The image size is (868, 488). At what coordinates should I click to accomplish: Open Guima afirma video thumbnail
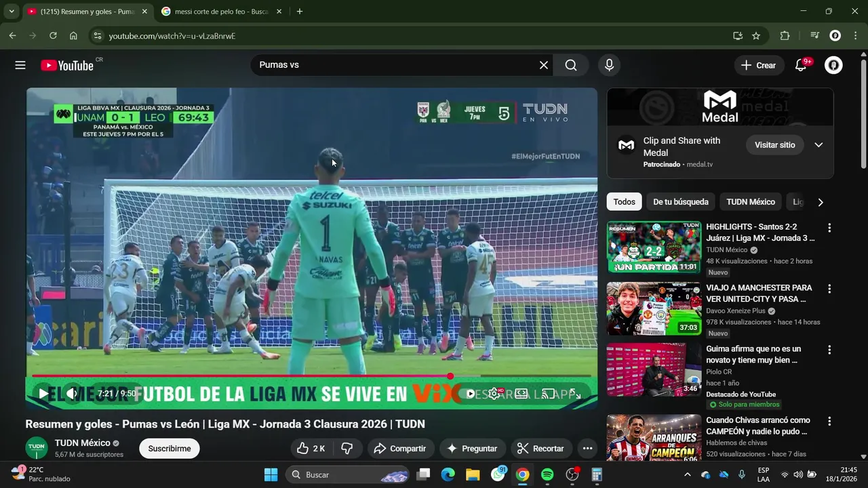(x=654, y=369)
